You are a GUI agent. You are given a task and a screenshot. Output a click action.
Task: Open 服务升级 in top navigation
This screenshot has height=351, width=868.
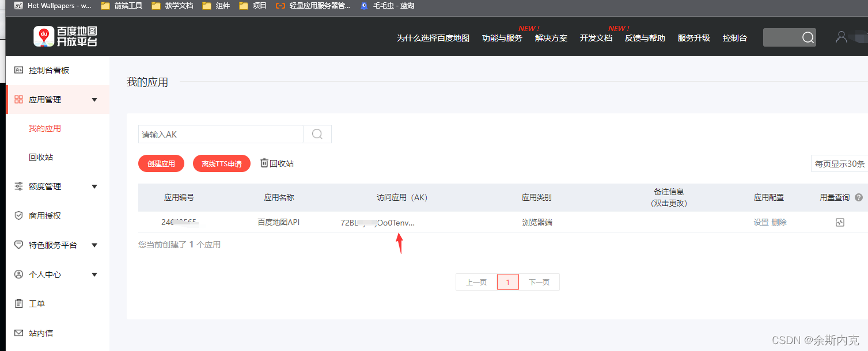tap(694, 38)
